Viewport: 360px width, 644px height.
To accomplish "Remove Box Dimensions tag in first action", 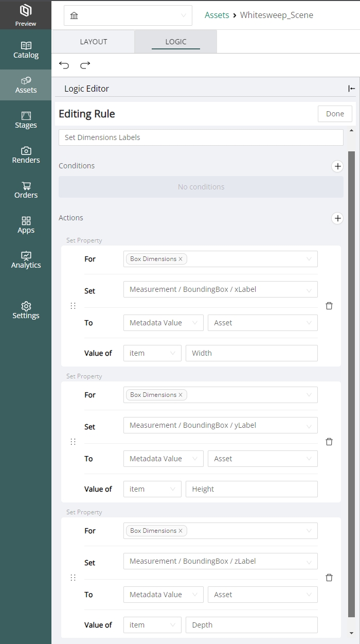I will point(181,259).
